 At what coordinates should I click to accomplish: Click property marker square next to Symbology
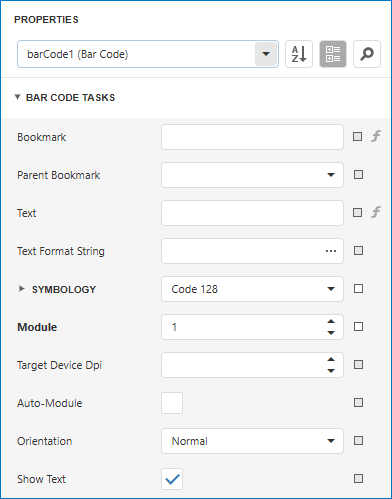(x=358, y=289)
